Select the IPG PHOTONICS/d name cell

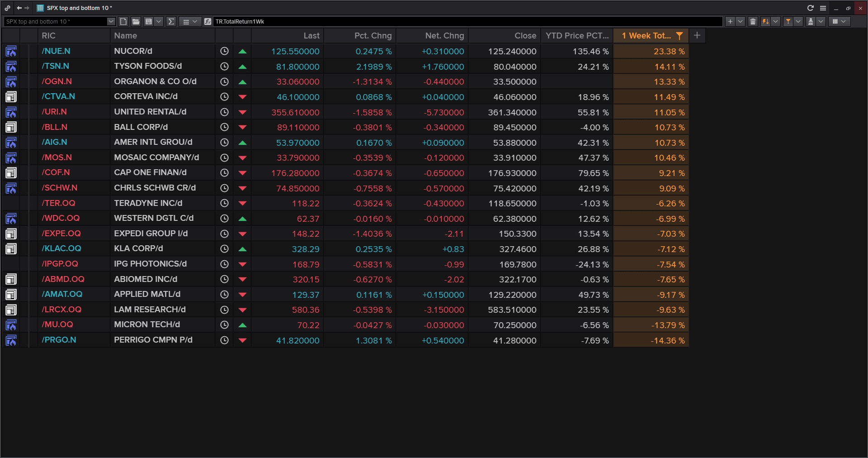(163, 264)
